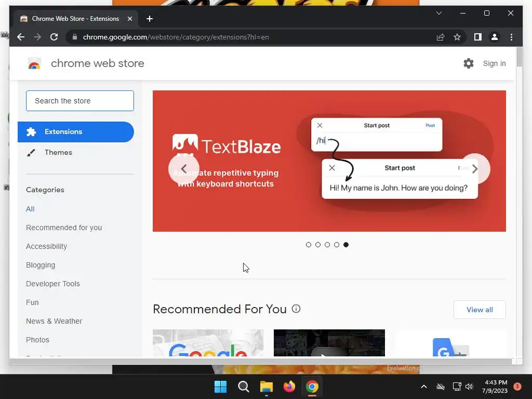
Task: Open new tab with plus button
Action: (x=149, y=19)
